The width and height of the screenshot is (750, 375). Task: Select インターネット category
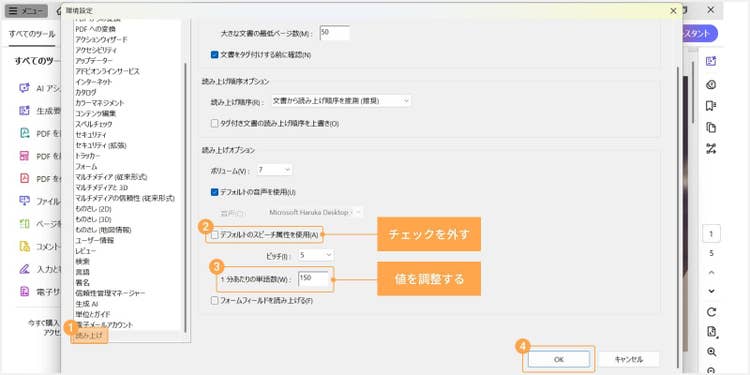pos(94,82)
